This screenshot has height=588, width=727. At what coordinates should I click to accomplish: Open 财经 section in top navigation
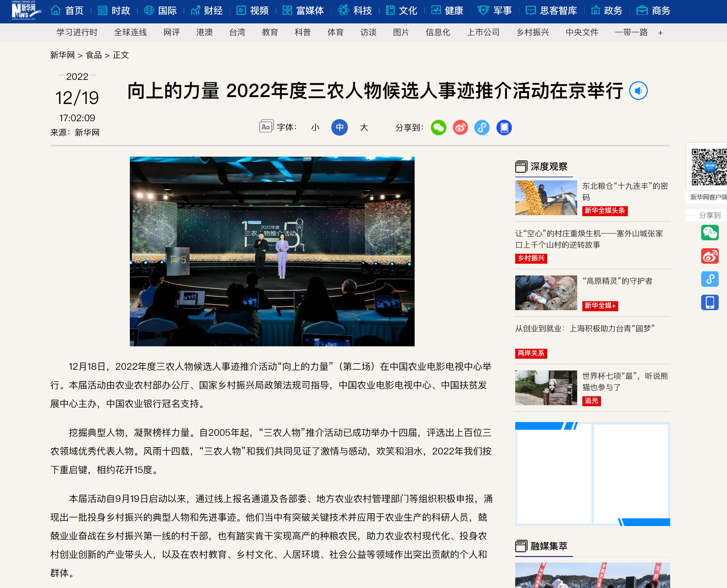(207, 11)
